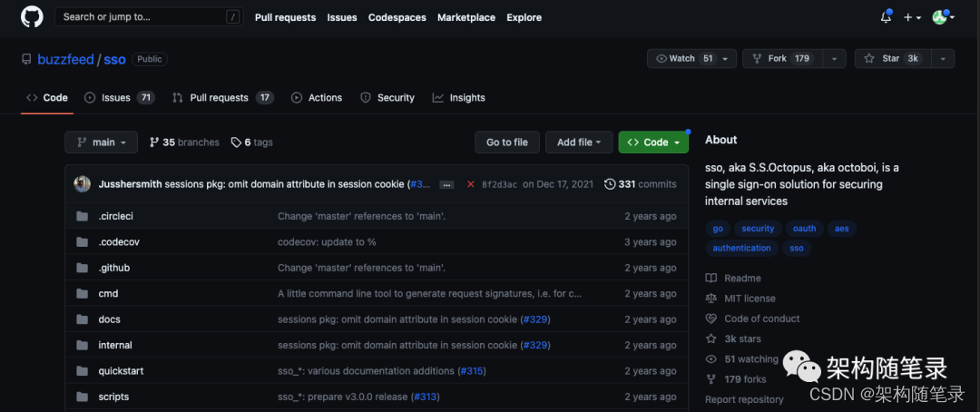This screenshot has height=412, width=980.
Task: Open the scripts folder
Action: pos(113,397)
